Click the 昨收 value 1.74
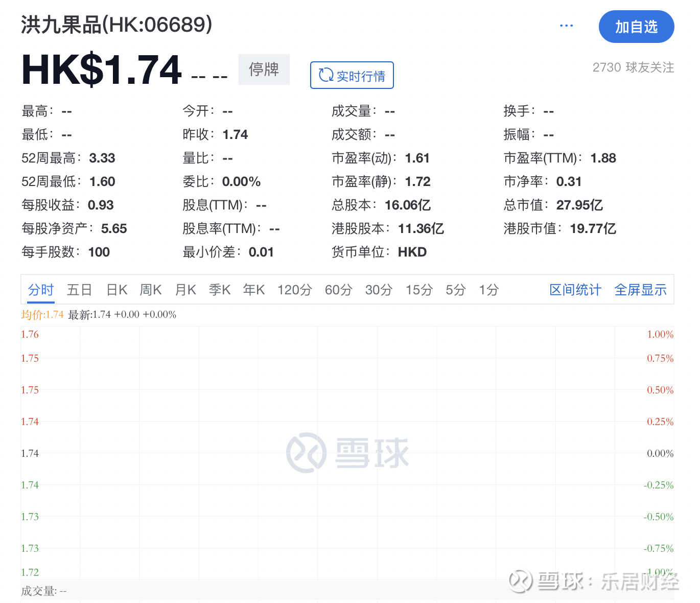 (236, 135)
